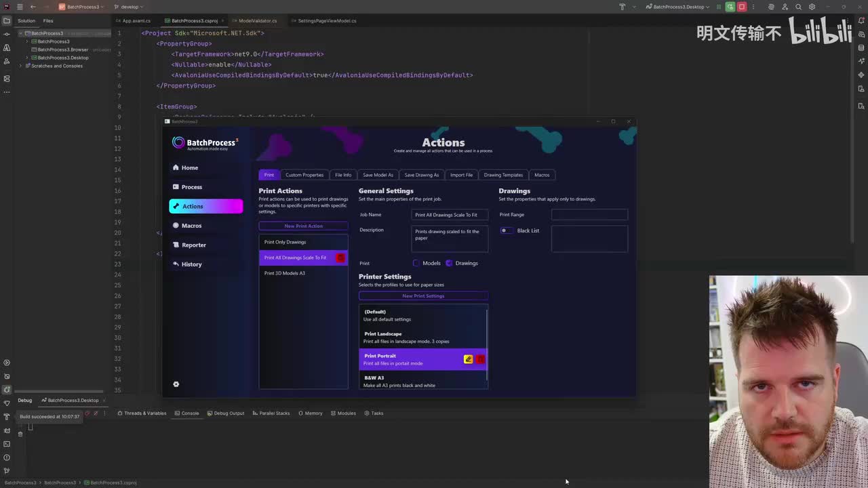Open the Build hammer icon in the top toolbar

622,7
